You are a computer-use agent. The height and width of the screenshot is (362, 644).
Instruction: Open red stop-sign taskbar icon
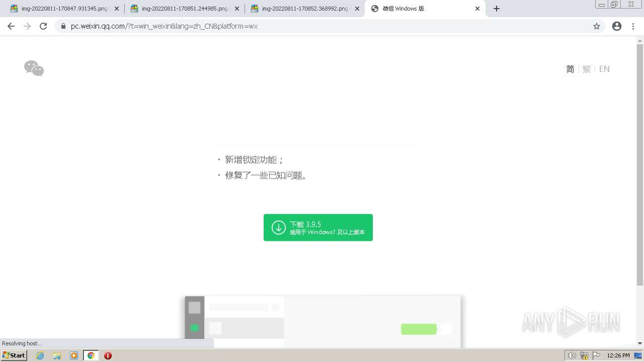coord(108,355)
